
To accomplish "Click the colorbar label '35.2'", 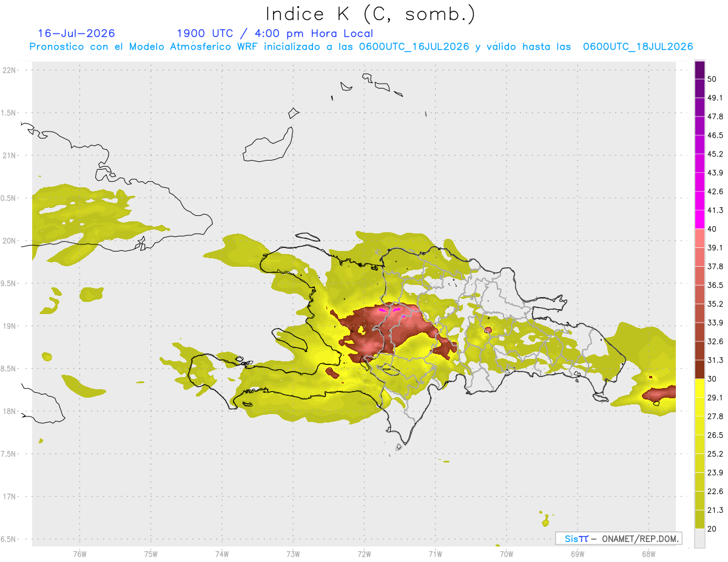I will (x=715, y=304).
